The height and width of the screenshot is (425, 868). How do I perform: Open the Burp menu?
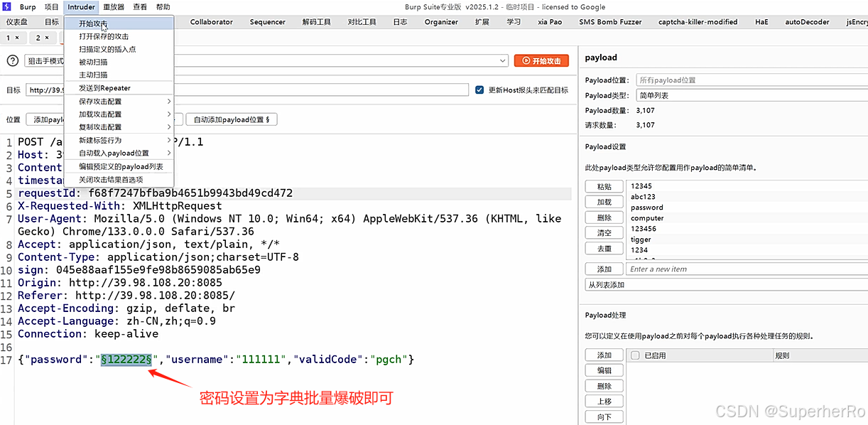(x=28, y=7)
